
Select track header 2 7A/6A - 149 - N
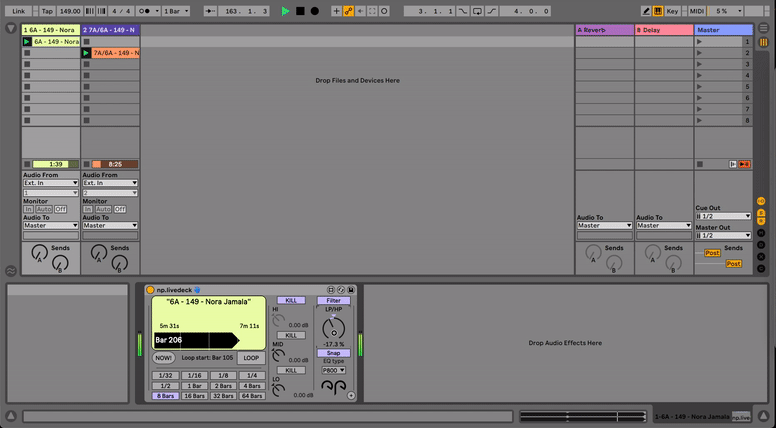click(x=110, y=30)
